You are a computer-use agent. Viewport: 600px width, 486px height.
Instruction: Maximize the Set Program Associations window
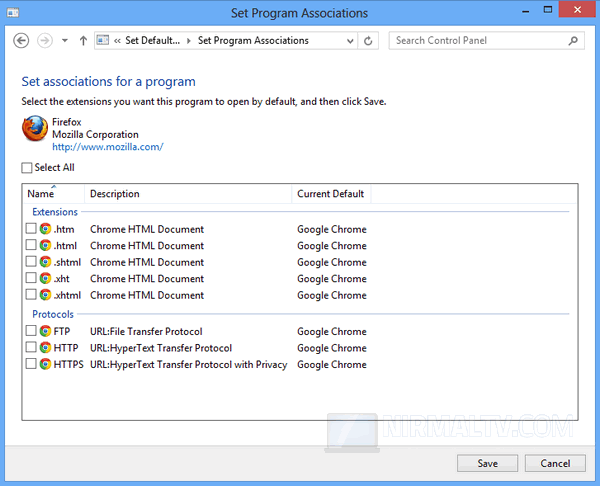tap(548, 10)
